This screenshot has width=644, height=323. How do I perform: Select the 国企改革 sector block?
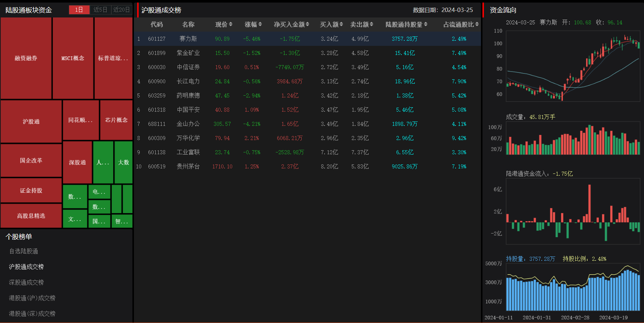(x=31, y=160)
